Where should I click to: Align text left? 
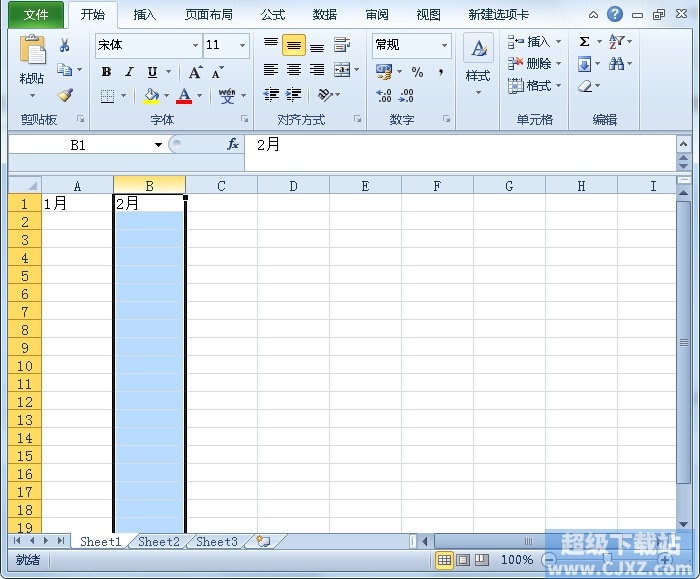point(271,70)
